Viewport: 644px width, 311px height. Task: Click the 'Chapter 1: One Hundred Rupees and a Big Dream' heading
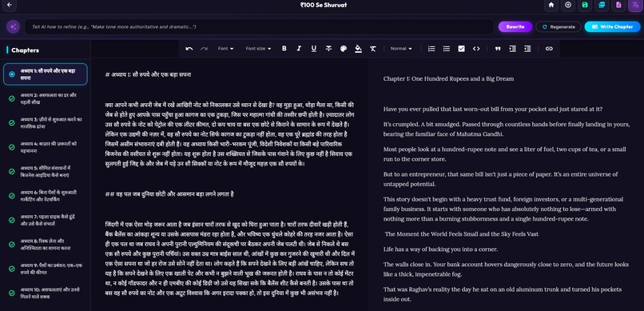pyautogui.click(x=448, y=78)
